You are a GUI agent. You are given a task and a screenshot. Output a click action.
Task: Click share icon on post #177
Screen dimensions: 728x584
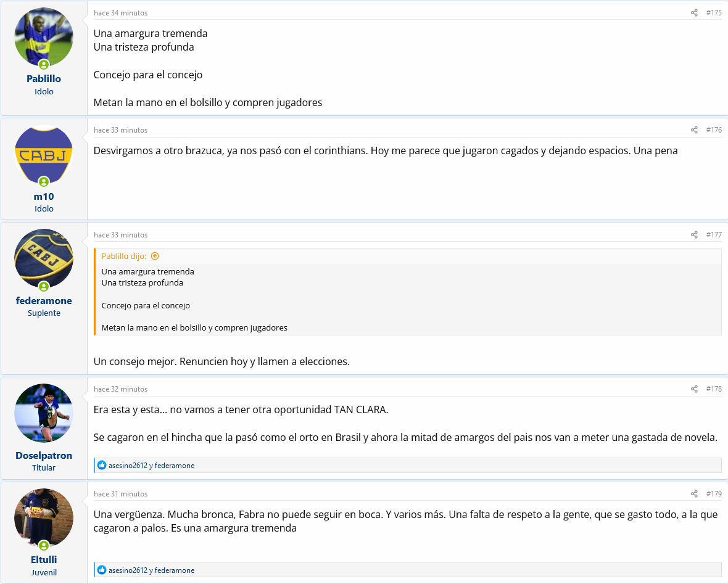point(694,235)
